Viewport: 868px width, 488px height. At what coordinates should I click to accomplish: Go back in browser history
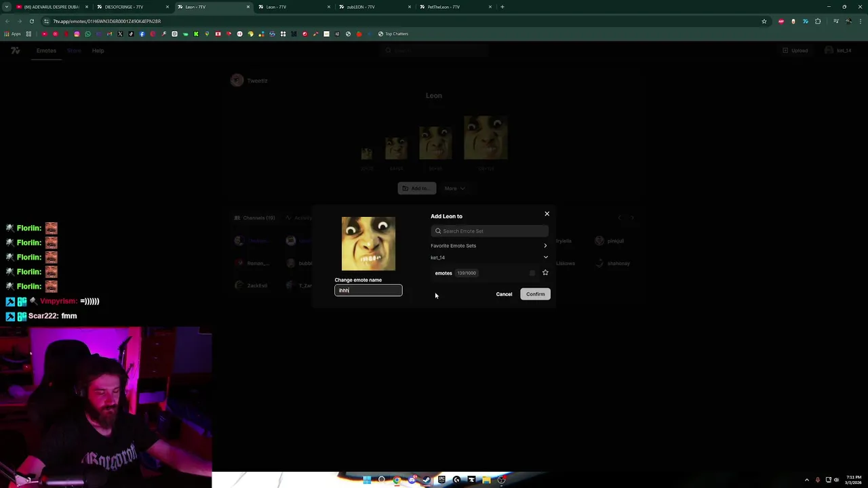point(7,21)
